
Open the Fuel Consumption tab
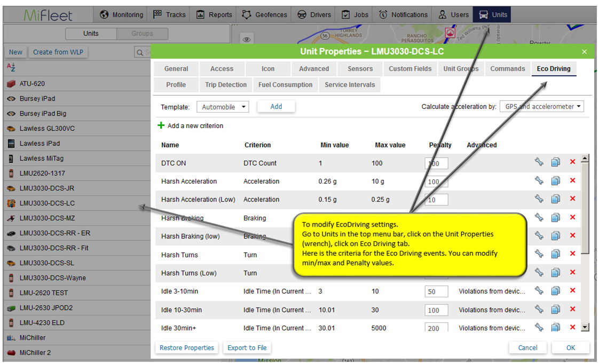coord(285,85)
